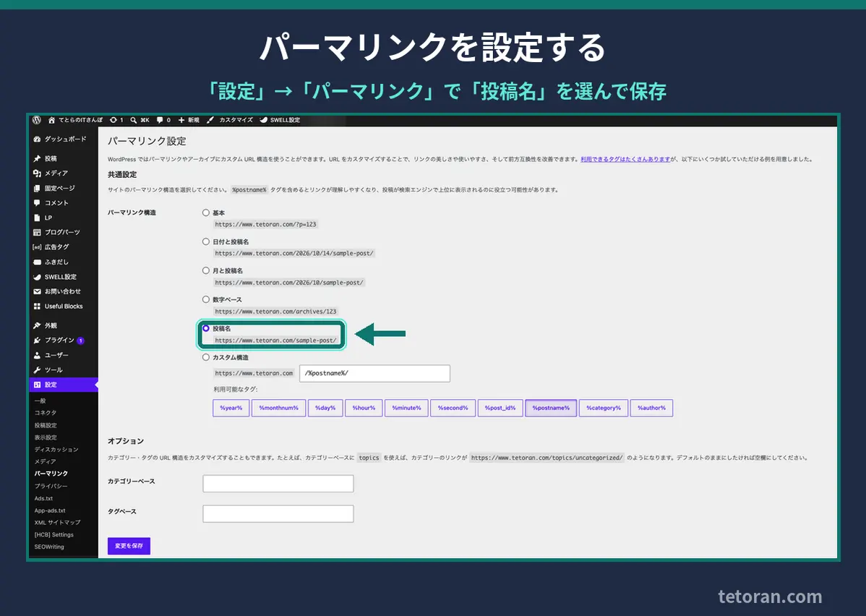This screenshot has width=866, height=616.
Task: Open the 利用できるタグはたくさんあります link
Action: tap(625, 159)
